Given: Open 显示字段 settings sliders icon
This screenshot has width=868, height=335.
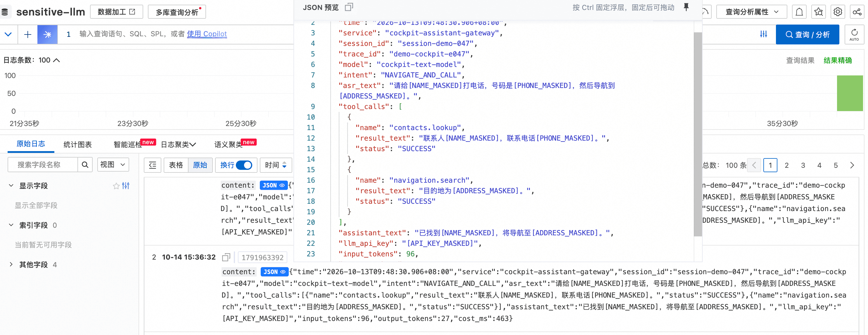Looking at the screenshot, I should click(126, 186).
